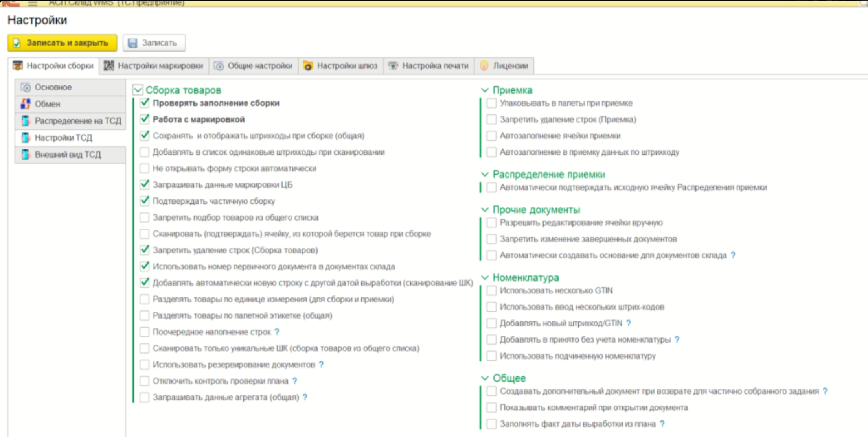
Task: Click the device icon beside Распределение на ТСД
Action: (26, 121)
